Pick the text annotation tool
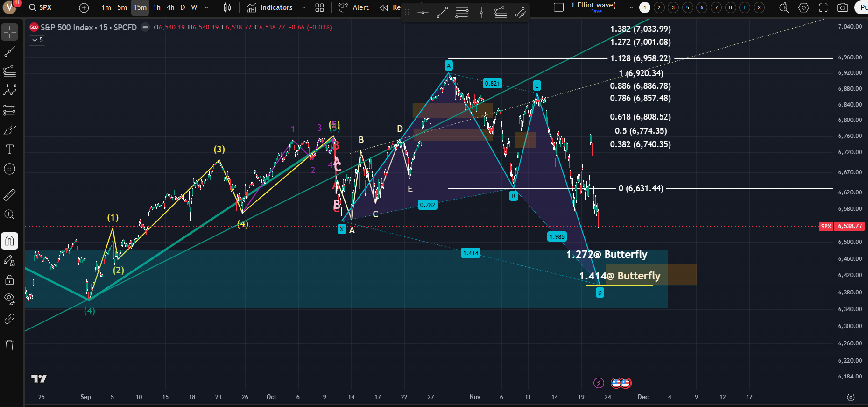 (x=9, y=150)
